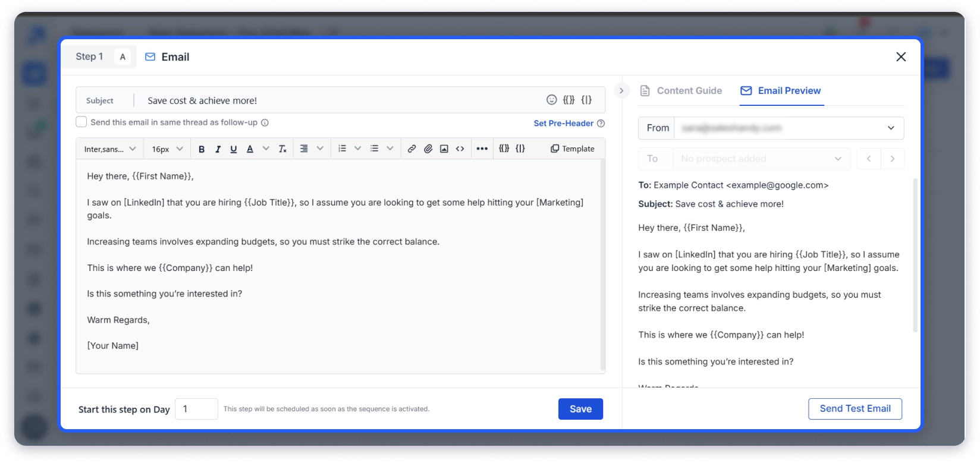Select the Email Preview tab
The height and width of the screenshot is (463, 980).
pyautogui.click(x=781, y=91)
